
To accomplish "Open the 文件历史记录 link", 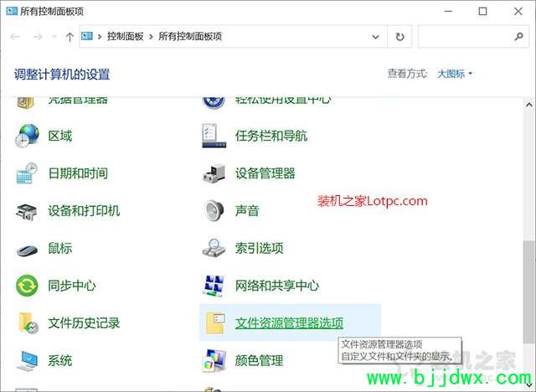I will click(84, 323).
